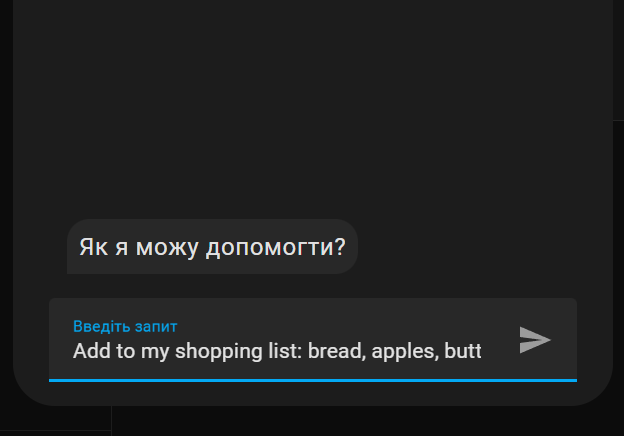Click the word "Як" in the bubble

tap(94, 247)
